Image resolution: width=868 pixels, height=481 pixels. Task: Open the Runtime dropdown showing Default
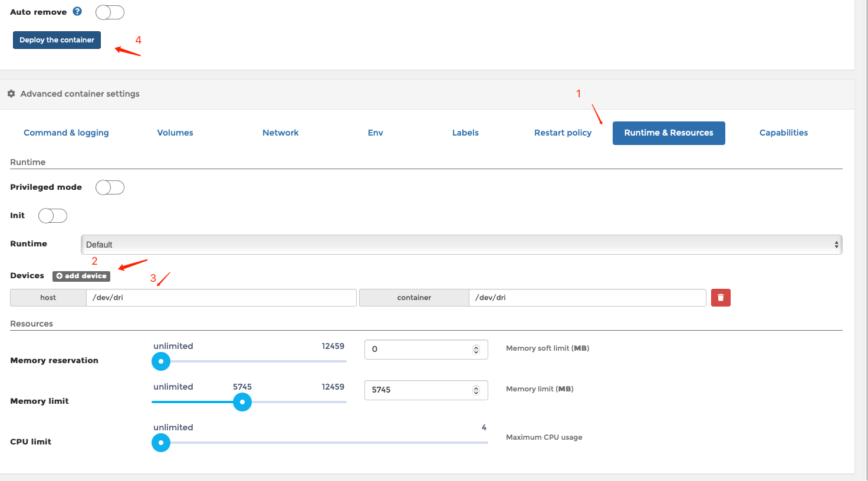[461, 245]
